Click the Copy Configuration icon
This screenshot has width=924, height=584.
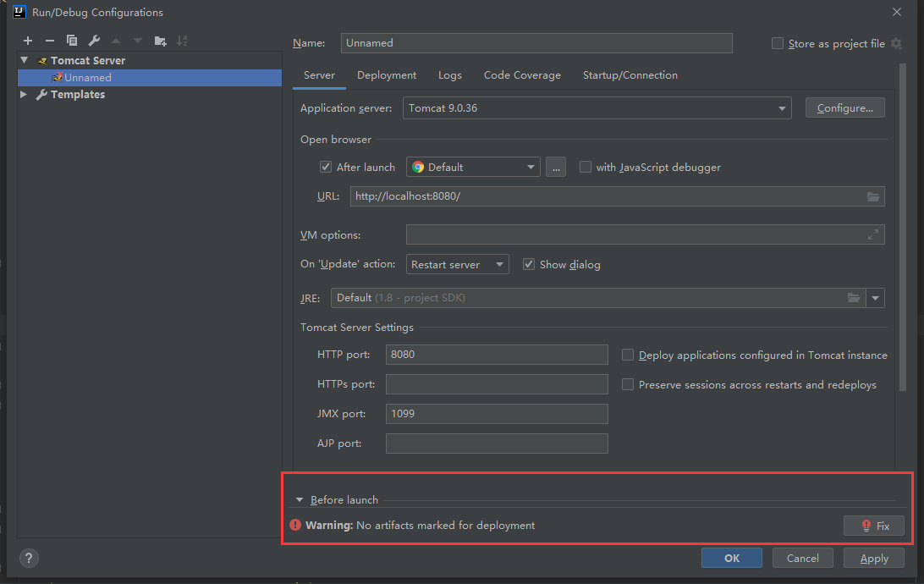coord(72,41)
